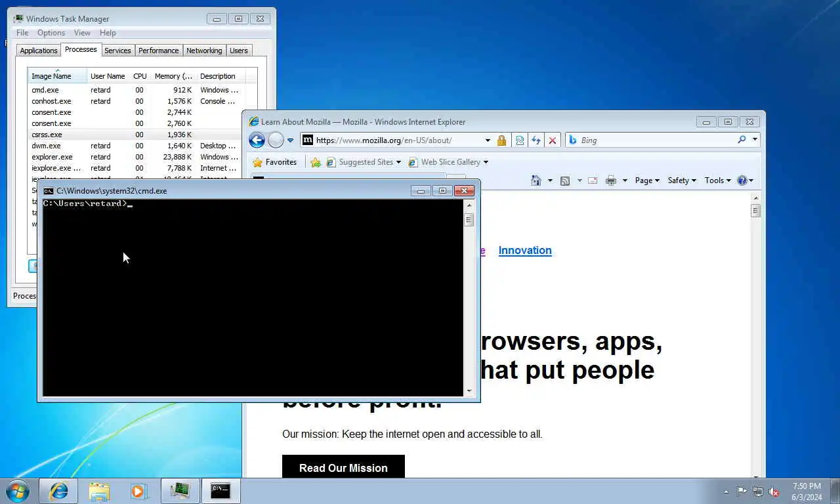Click the Action Center flag tray icon
This screenshot has width=840, height=504.
742,492
